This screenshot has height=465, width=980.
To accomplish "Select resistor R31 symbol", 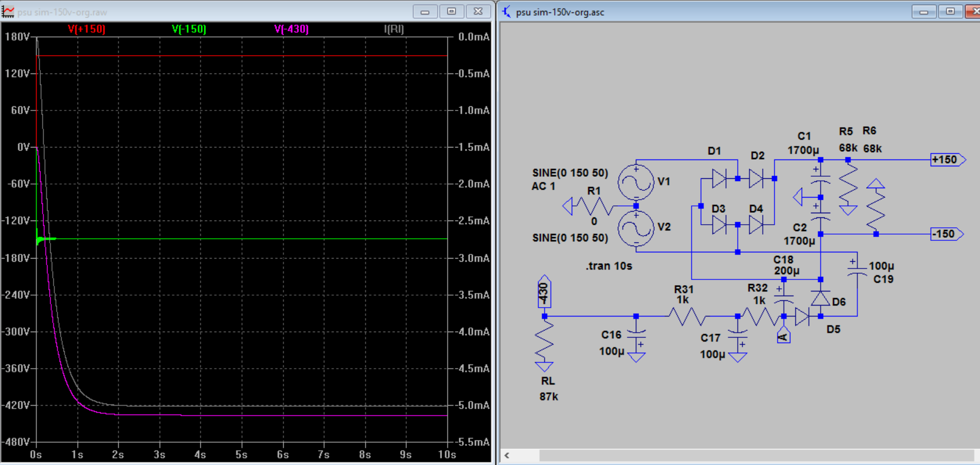I will tap(687, 316).
